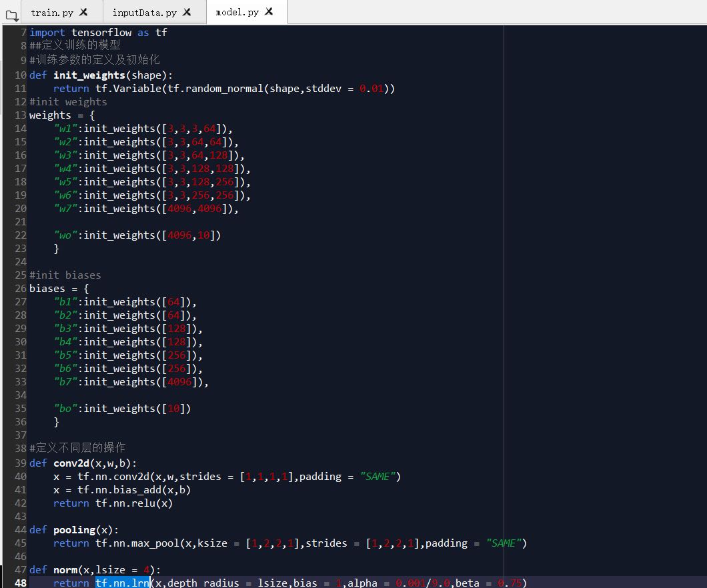Click the "b6" dictionary key
707x588 pixels.
(65, 369)
